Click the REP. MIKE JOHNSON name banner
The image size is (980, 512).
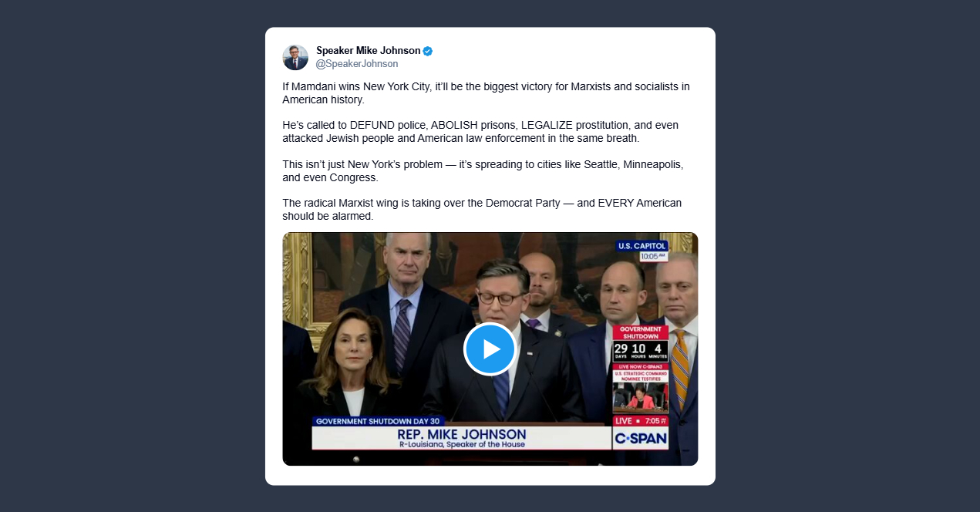462,439
